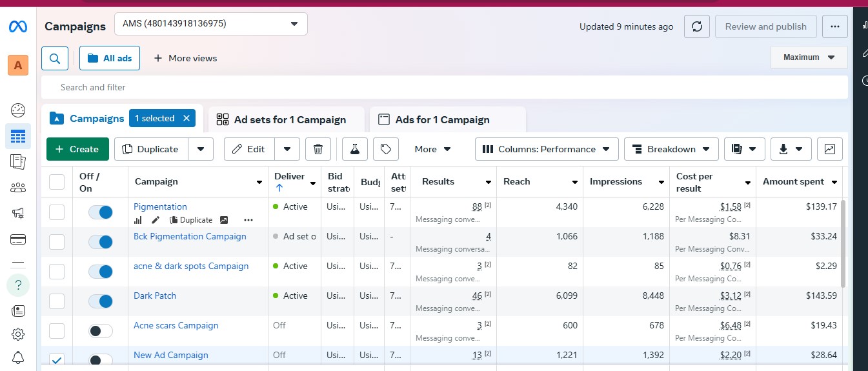Open Account overview gauge icon in sidebar

click(18, 110)
